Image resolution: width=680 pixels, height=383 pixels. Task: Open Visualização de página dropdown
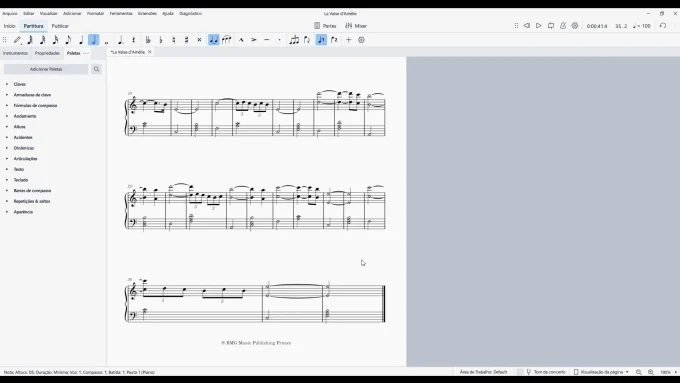click(x=601, y=372)
